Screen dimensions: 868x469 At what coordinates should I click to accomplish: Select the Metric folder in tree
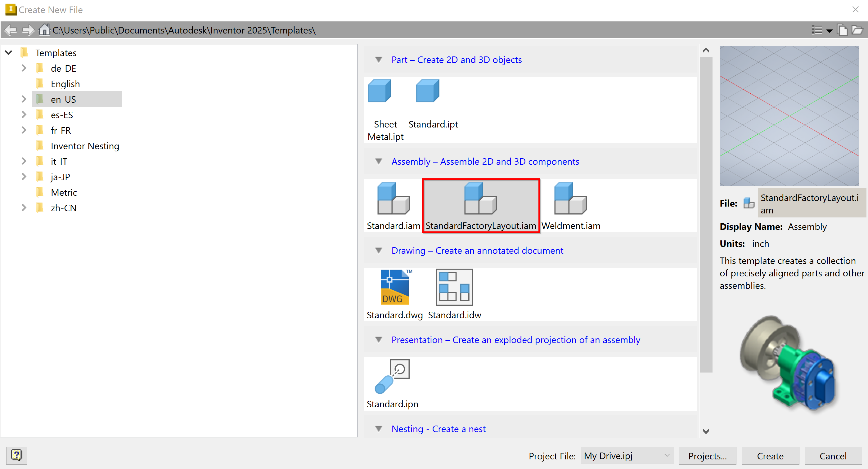(64, 192)
